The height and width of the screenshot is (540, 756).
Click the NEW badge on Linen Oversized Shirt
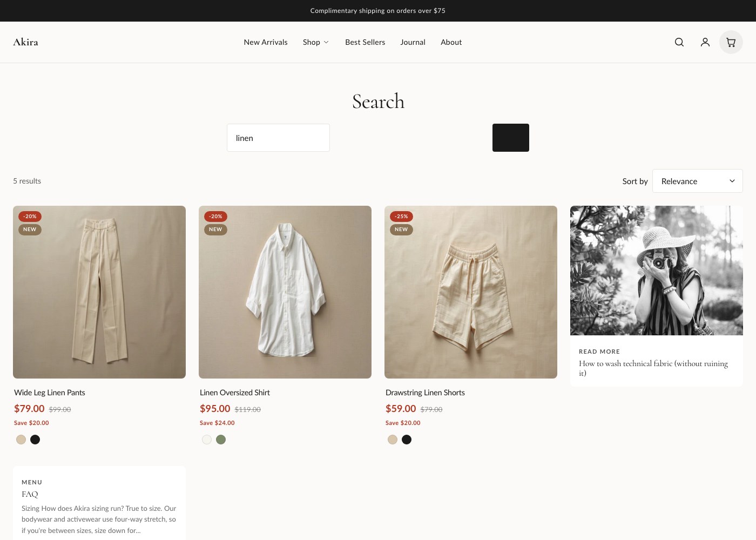[215, 230]
